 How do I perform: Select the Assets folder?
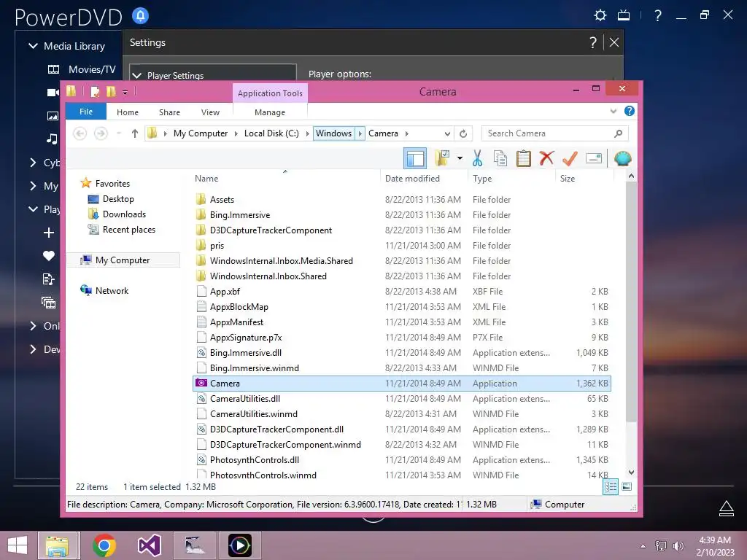222,200
